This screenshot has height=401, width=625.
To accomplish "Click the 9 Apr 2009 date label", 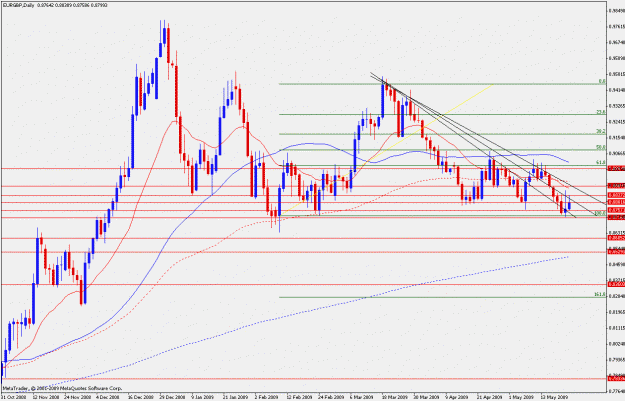I will coord(457,397).
